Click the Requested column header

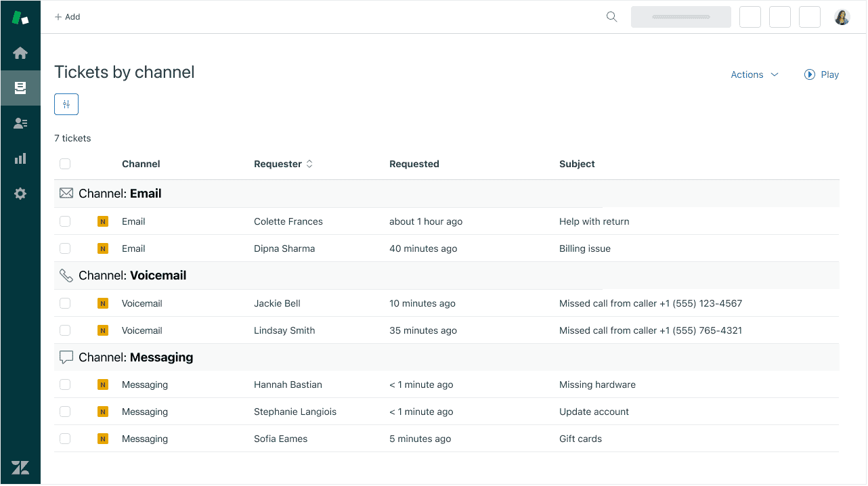tap(414, 164)
